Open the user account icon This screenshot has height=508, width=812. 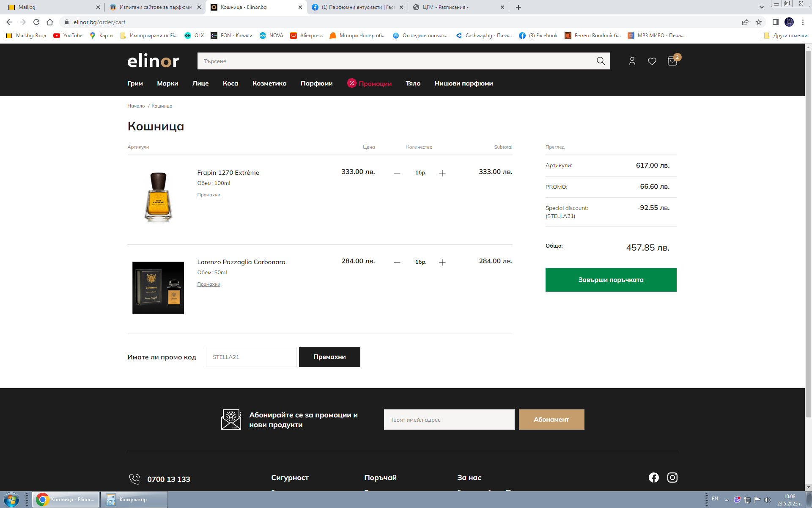click(x=632, y=61)
